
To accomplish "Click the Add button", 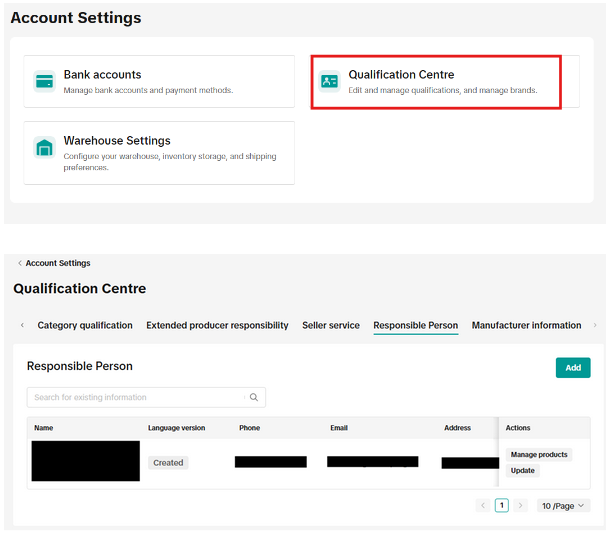I will click(573, 368).
